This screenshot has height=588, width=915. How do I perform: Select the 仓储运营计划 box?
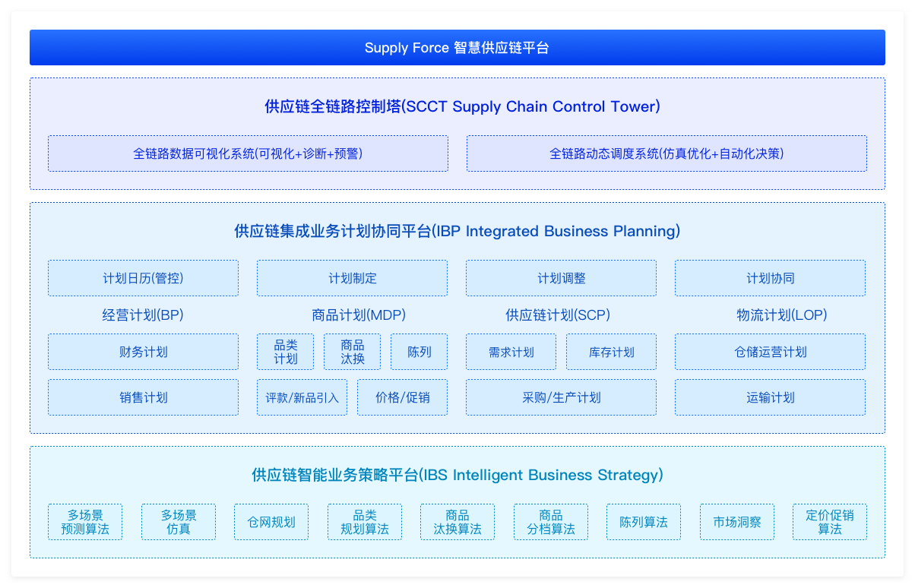click(x=770, y=352)
